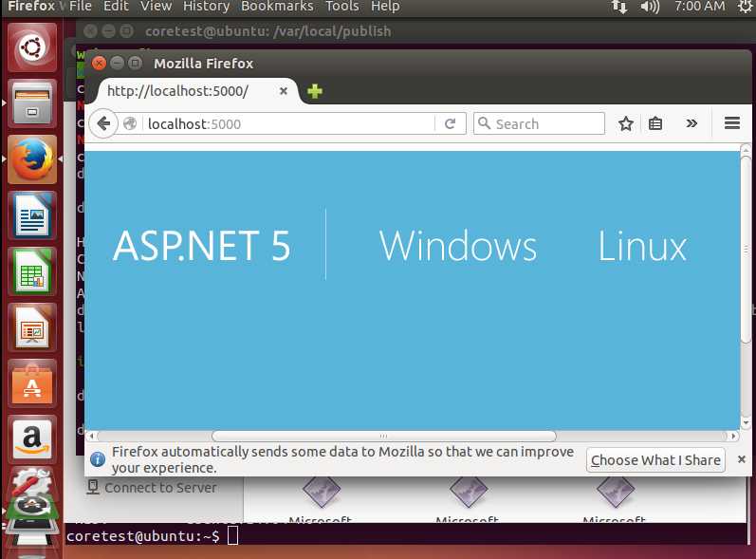This screenshot has height=559, width=756.
Task: Open the History menu
Action: tap(206, 7)
